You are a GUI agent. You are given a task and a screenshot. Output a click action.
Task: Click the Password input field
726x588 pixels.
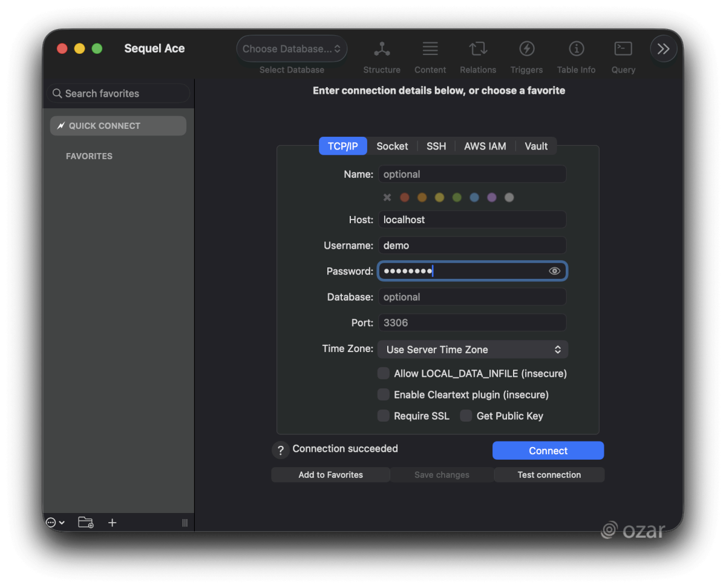pos(473,271)
